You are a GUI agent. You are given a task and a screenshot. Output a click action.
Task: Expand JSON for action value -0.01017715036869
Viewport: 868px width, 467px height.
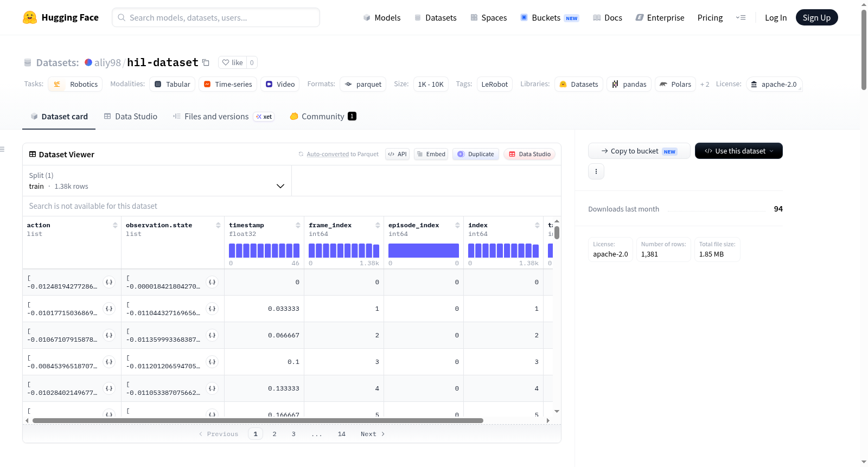[x=109, y=309]
